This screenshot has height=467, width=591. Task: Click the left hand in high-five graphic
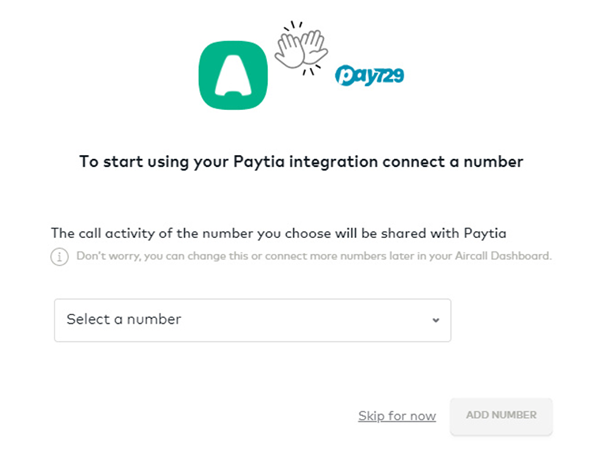pyautogui.click(x=288, y=52)
